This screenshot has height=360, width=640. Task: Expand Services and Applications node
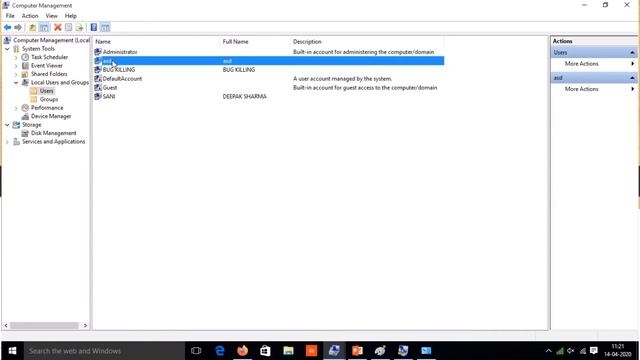[x=7, y=142]
